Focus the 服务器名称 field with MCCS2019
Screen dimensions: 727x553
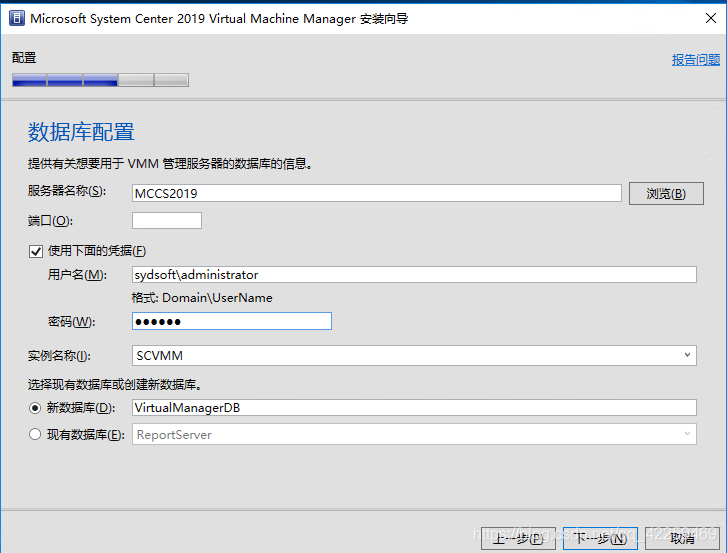click(x=376, y=193)
